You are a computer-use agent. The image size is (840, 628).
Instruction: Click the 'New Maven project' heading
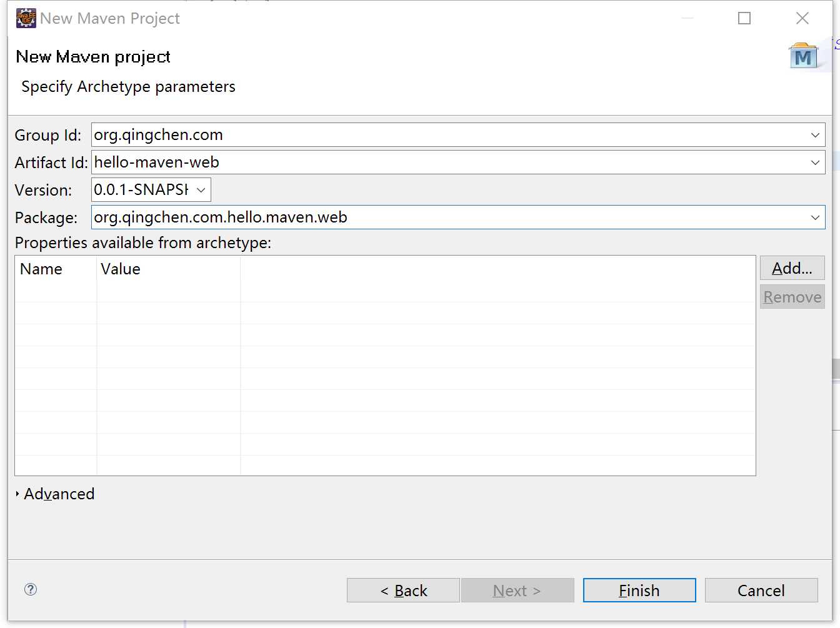pyautogui.click(x=93, y=57)
